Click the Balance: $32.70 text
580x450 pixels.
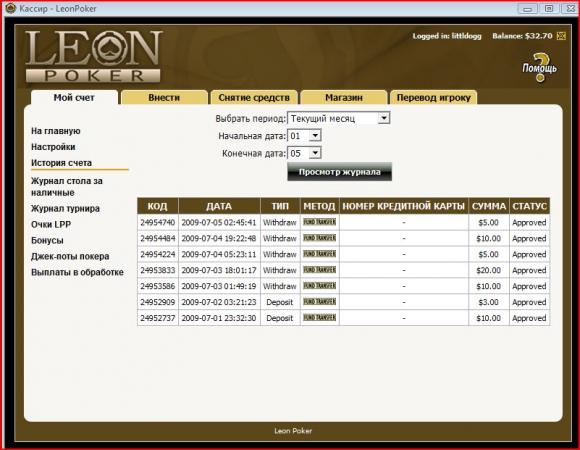point(522,36)
